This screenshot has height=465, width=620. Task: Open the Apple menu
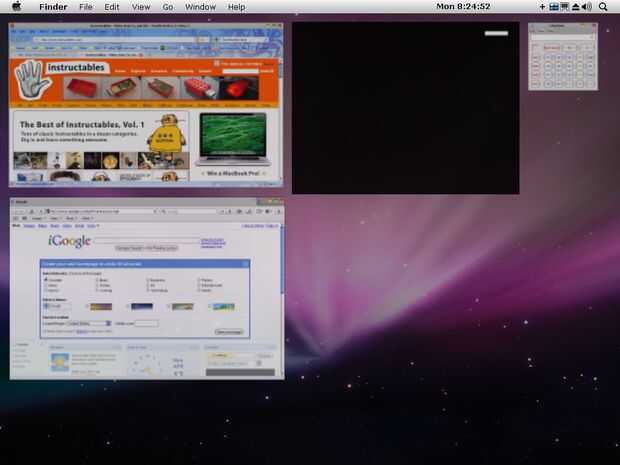17,6
